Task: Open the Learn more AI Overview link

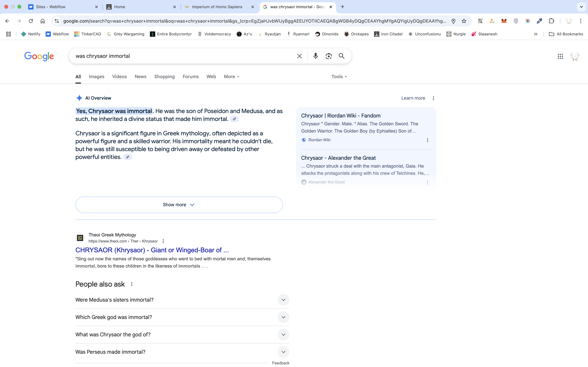Action: coord(413,98)
